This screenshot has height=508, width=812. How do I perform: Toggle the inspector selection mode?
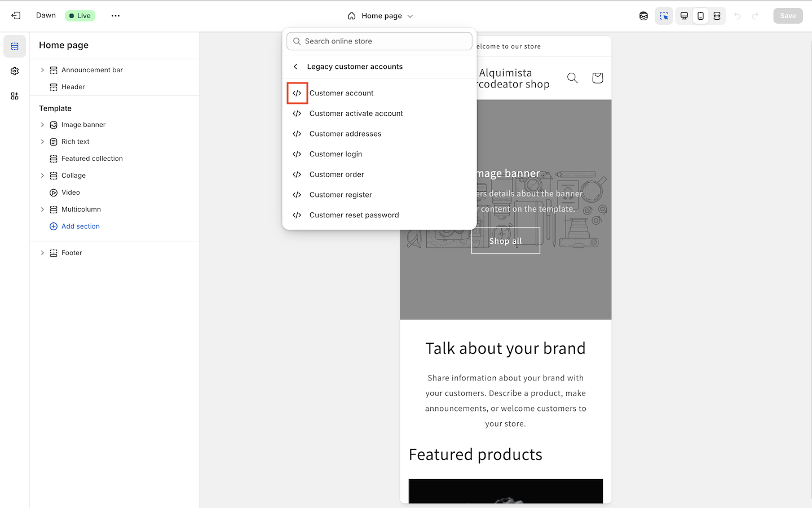664,16
